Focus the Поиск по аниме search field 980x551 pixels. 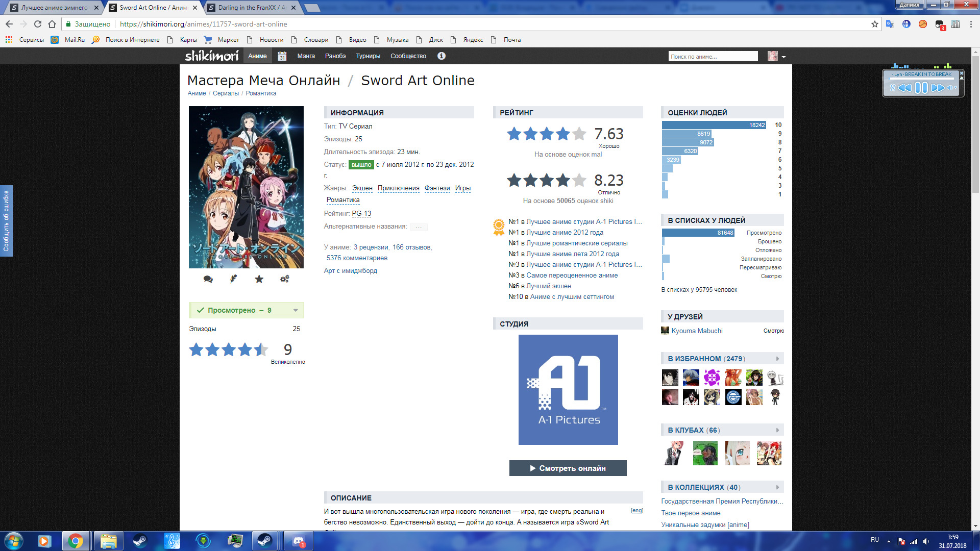click(713, 57)
